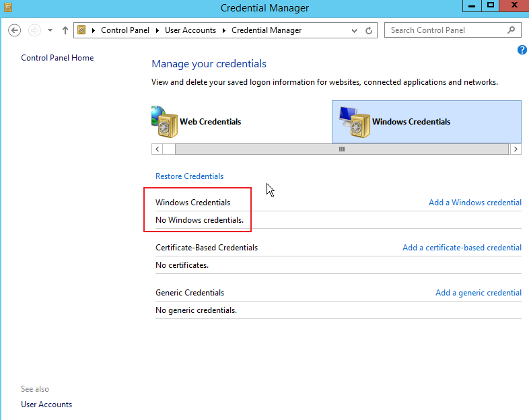Switch to Windows Credentials
Screen dimensions: 529x420
click(x=427, y=122)
